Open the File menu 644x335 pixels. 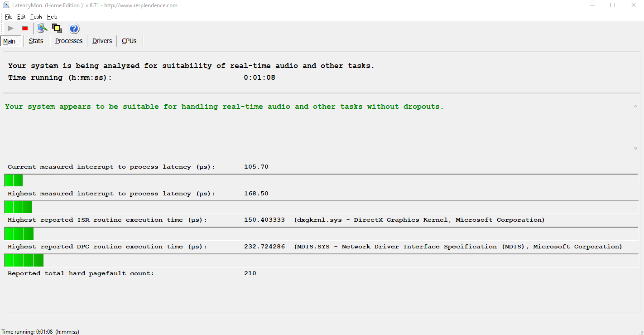(x=9, y=17)
